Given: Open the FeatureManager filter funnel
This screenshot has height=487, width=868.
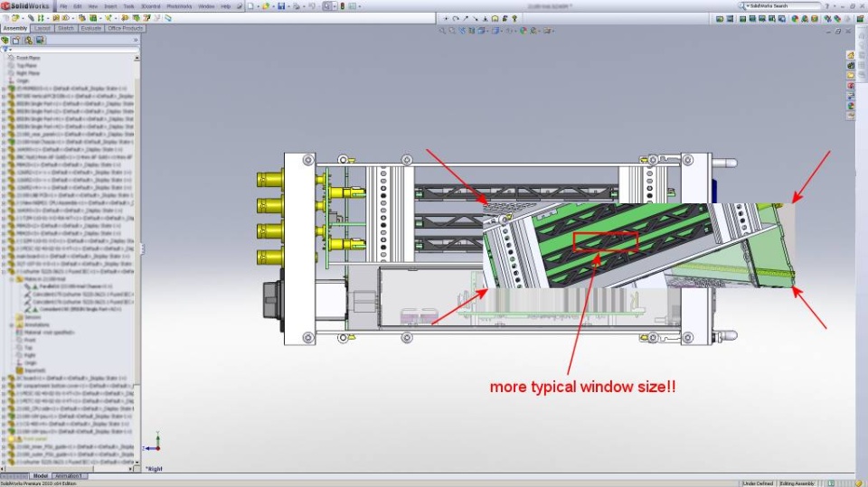Looking at the screenshot, I should click(x=5, y=50).
